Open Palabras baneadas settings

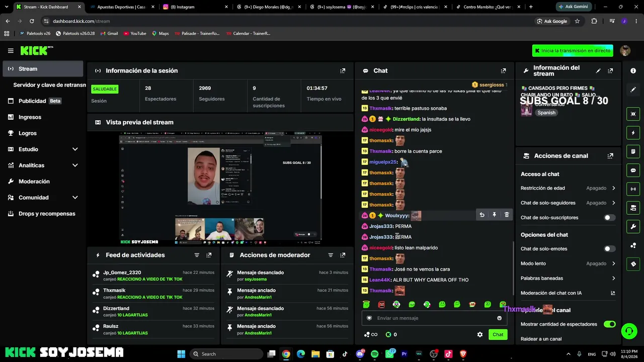tap(568, 278)
